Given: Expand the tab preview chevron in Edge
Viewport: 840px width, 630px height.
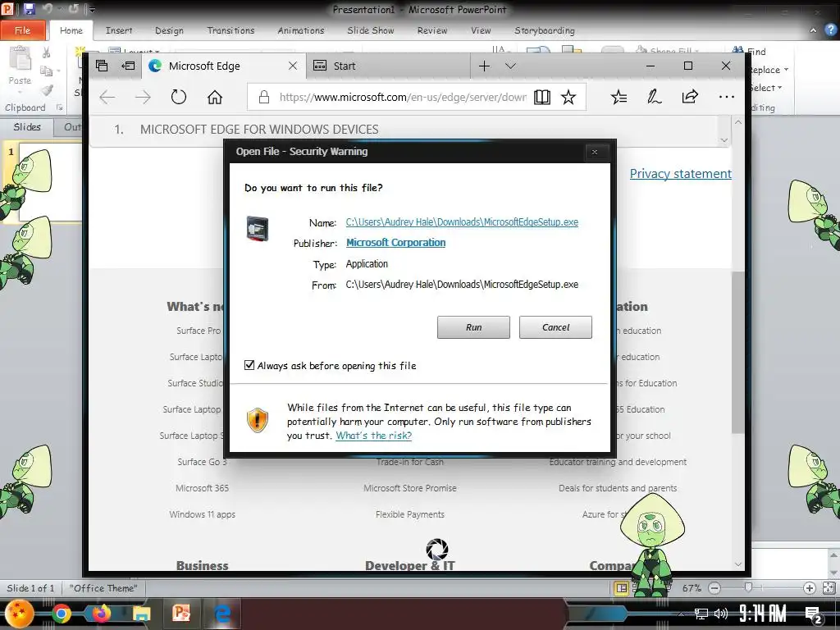Looking at the screenshot, I should pos(510,66).
